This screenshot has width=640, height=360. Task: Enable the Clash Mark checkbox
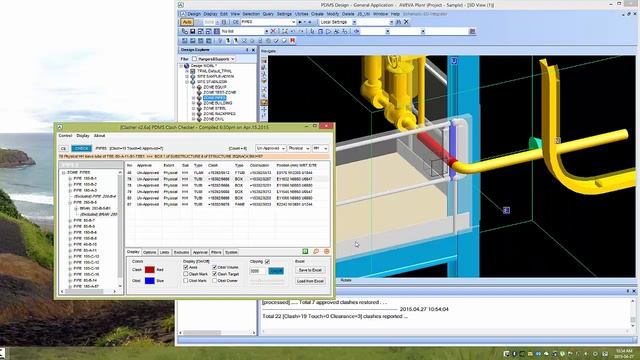186,274
